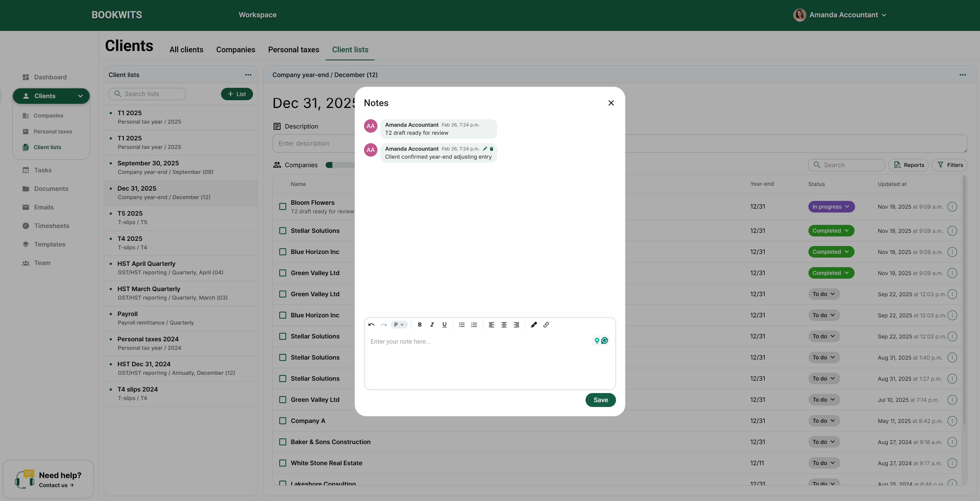Select Company A row checkbox
Image resolution: width=980 pixels, height=501 pixels.
point(283,421)
